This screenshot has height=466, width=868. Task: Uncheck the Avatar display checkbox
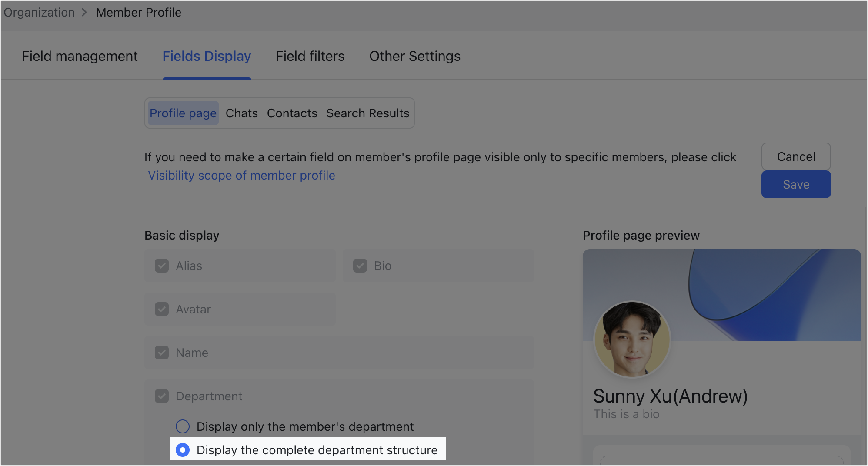click(161, 309)
